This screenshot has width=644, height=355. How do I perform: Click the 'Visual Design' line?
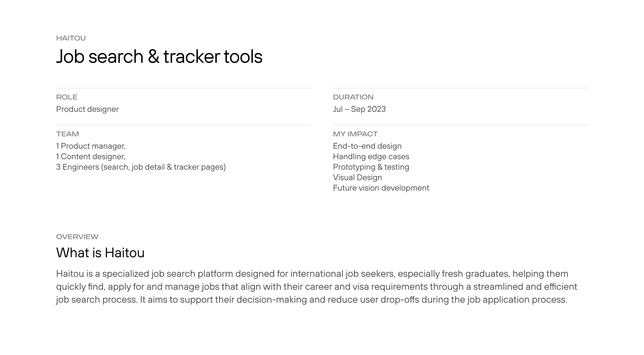[357, 177]
